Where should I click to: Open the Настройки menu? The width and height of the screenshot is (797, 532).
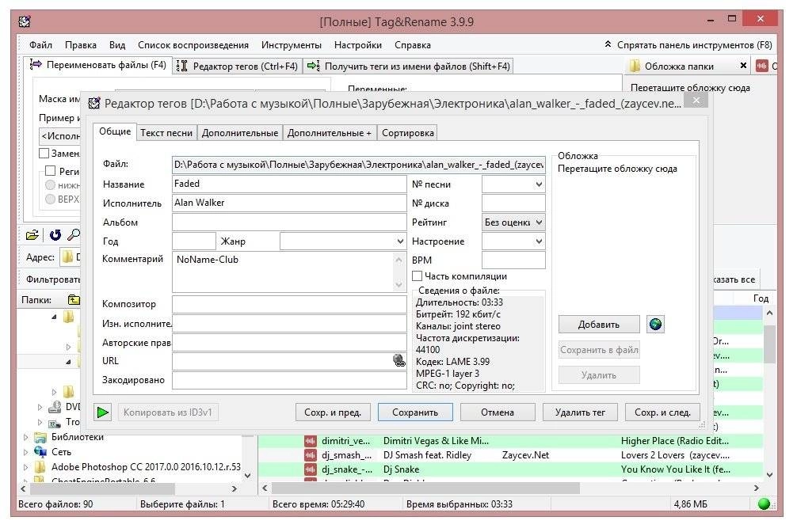pos(358,44)
